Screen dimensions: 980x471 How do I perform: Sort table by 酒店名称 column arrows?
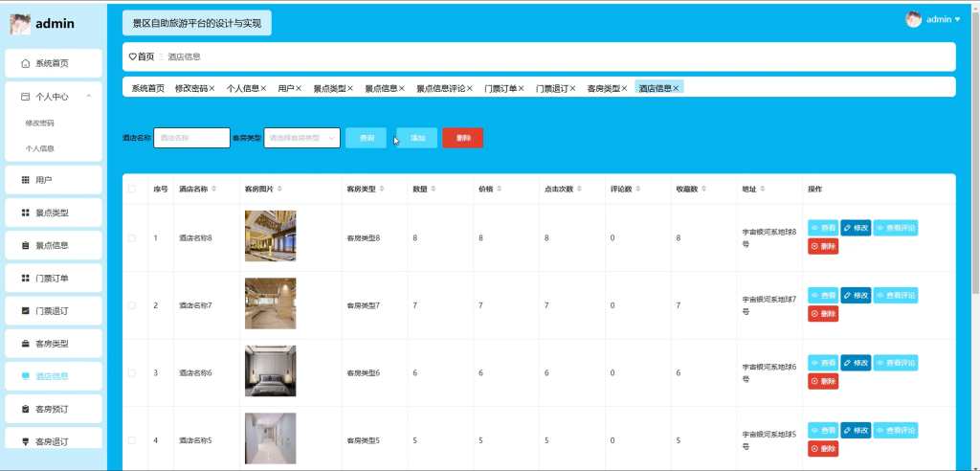214,189
